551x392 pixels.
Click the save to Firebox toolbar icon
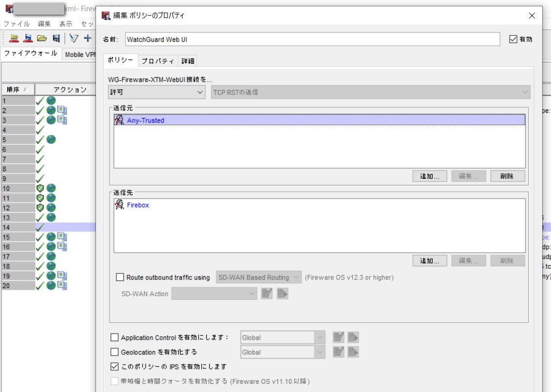(x=28, y=38)
